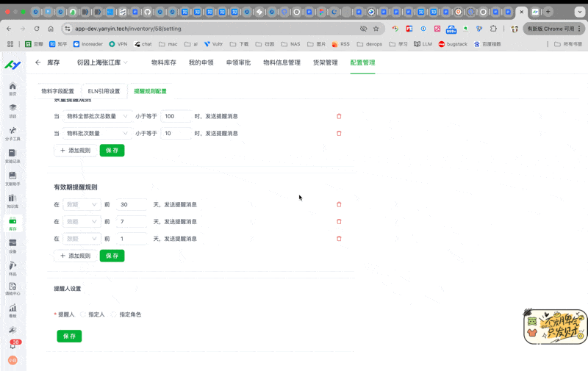Edit the days field showing 7
This screenshot has height=371, width=588.
click(132, 221)
